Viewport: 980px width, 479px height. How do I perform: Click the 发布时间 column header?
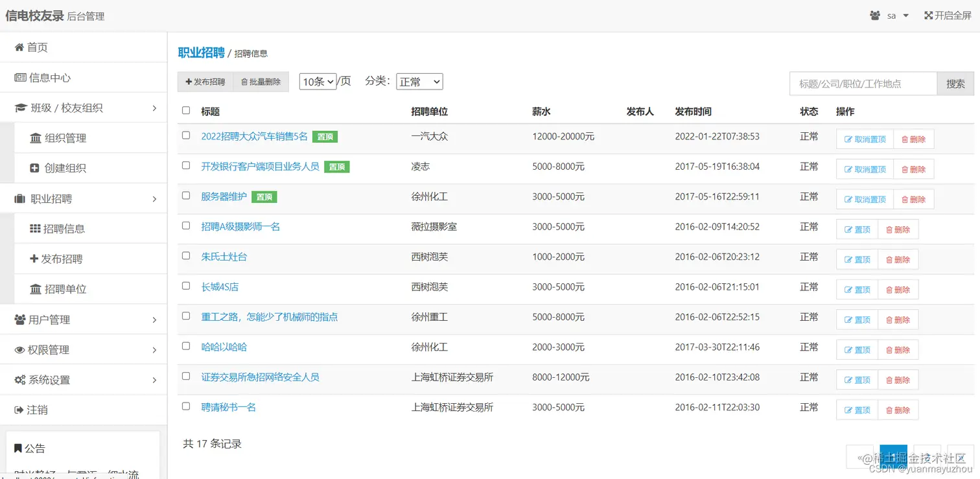[693, 111]
